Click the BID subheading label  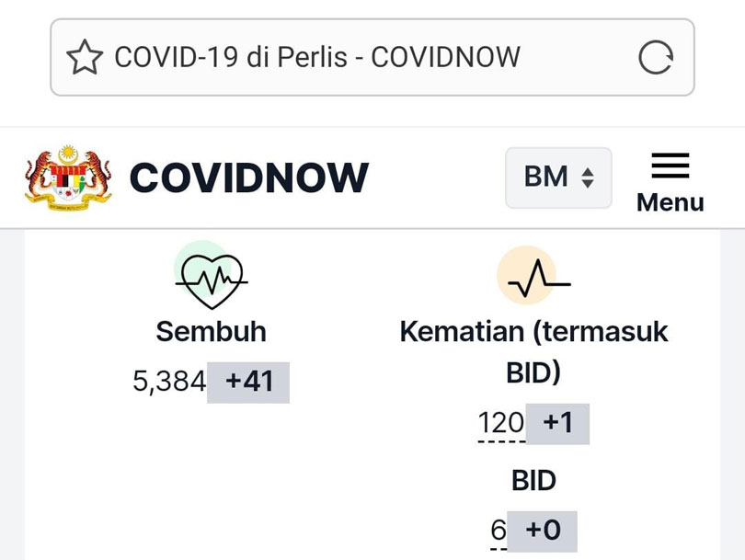tap(533, 480)
